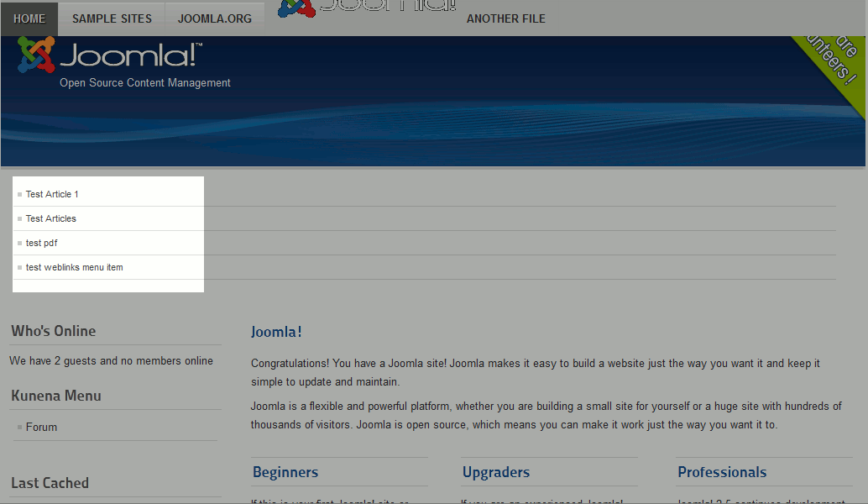Click the Upgraders heading

(496, 472)
